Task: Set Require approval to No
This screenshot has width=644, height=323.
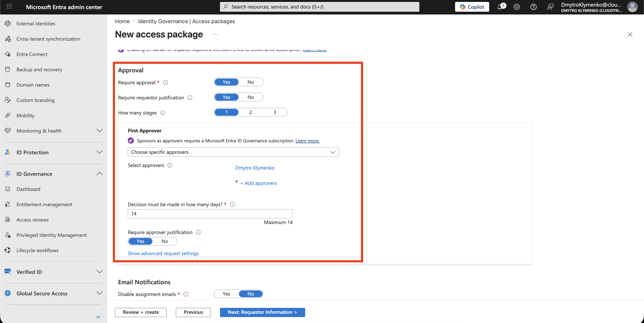Action: (x=251, y=82)
